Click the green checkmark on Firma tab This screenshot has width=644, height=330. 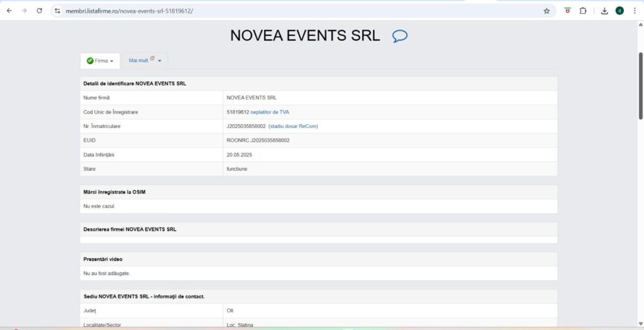point(90,61)
